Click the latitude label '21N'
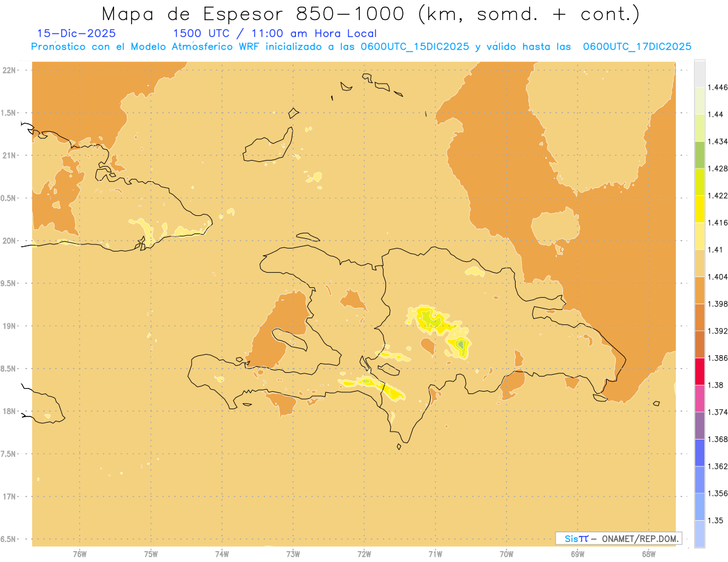This screenshot has width=728, height=562. click(9, 156)
